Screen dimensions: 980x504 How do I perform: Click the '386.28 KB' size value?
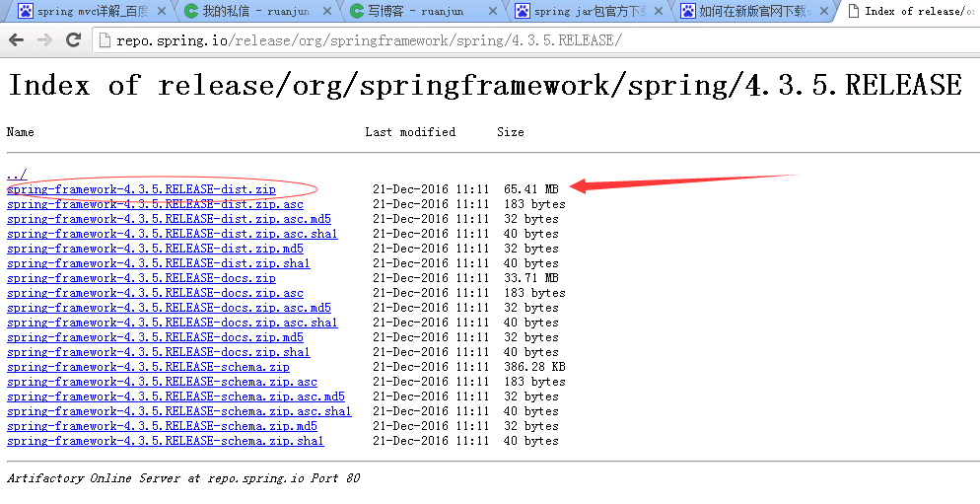[534, 367]
